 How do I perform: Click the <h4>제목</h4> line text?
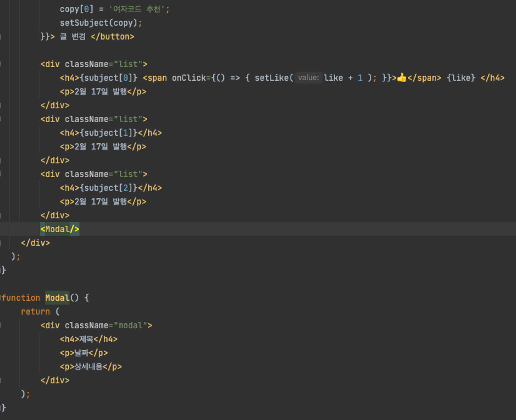point(88,339)
